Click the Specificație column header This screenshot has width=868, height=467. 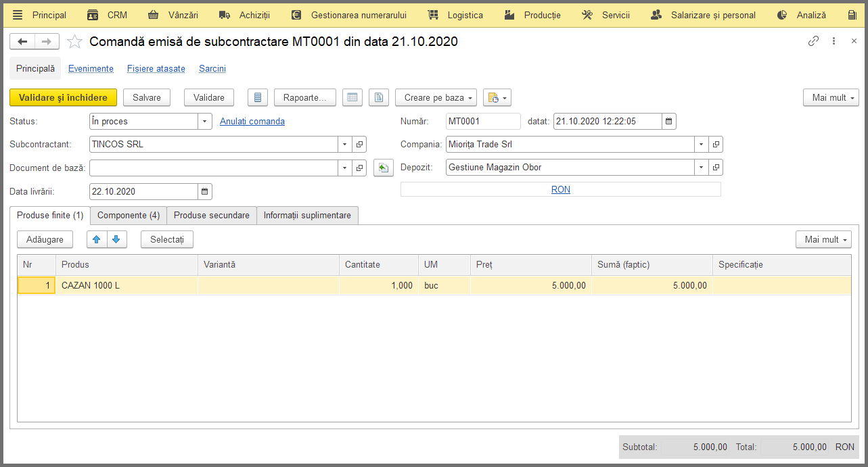point(782,265)
